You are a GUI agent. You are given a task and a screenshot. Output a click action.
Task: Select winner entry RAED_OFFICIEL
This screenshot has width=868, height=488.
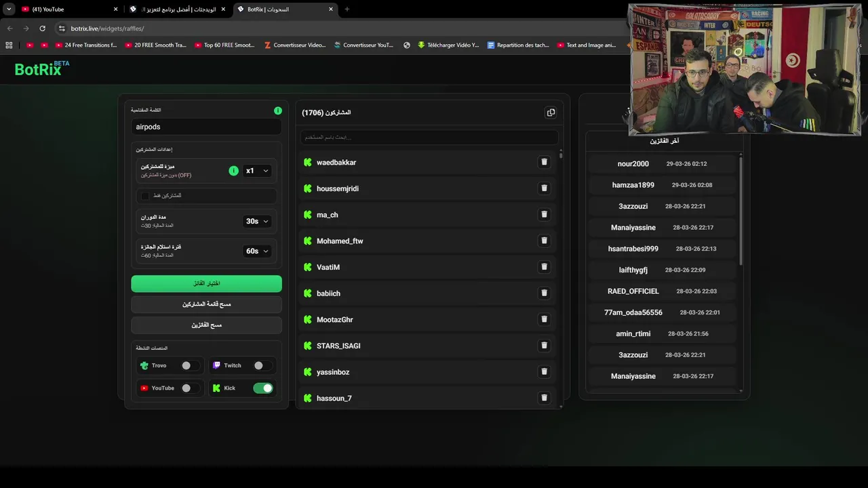(x=662, y=291)
